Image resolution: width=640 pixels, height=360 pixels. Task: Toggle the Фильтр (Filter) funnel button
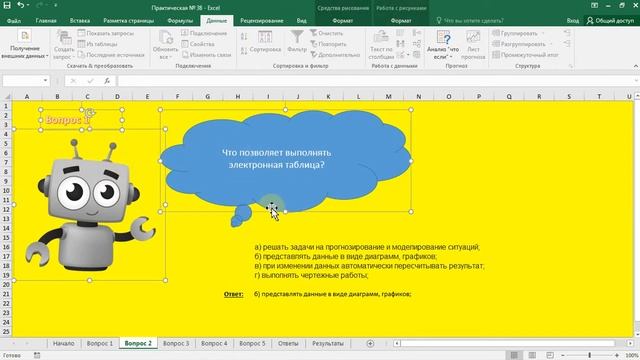tap(297, 42)
